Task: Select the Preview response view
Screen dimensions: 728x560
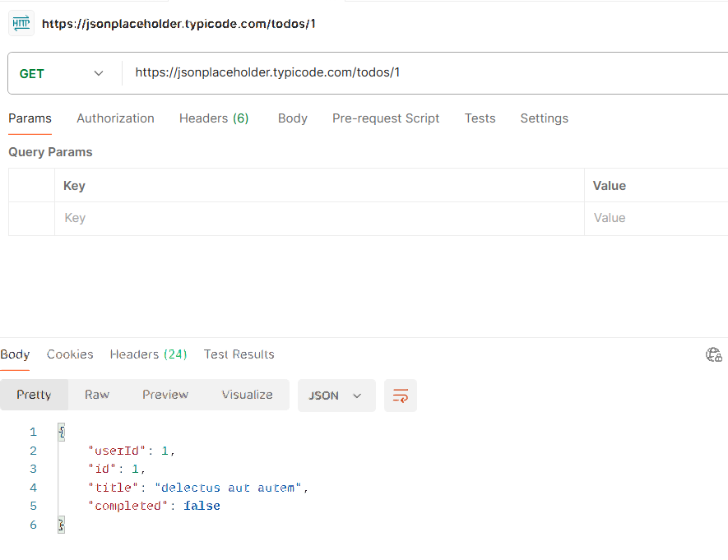Action: click(165, 395)
